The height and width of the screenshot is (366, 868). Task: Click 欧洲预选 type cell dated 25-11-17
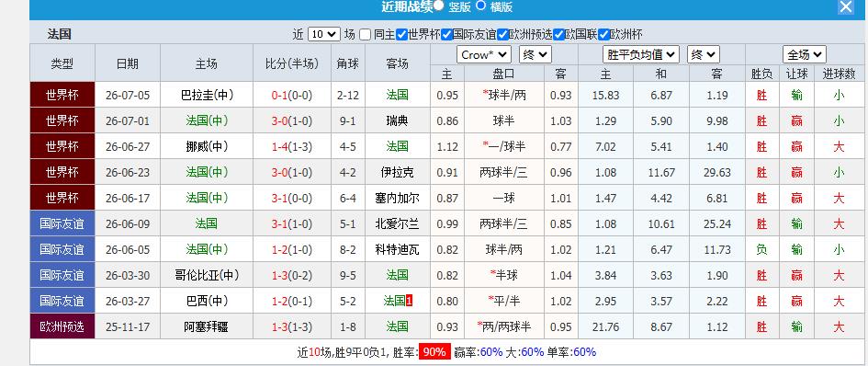point(62,326)
